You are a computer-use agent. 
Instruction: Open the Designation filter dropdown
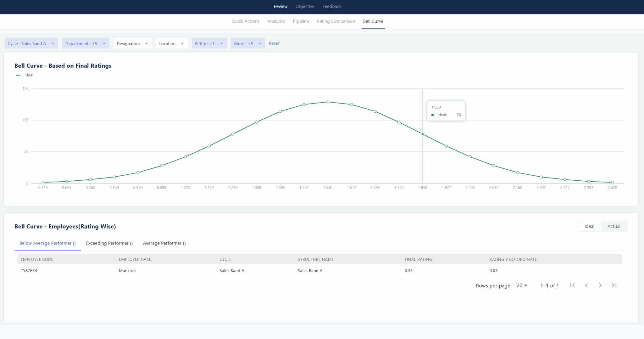(132, 43)
